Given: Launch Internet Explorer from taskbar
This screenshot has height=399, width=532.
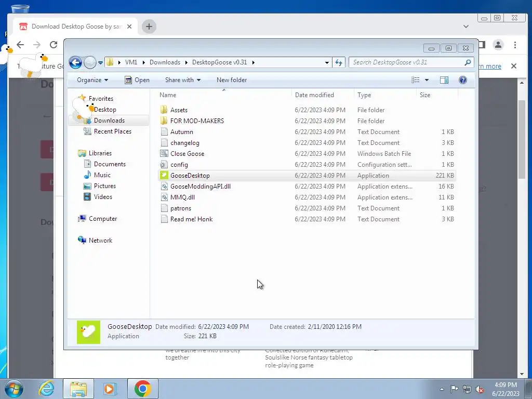Looking at the screenshot, I should point(46,389).
